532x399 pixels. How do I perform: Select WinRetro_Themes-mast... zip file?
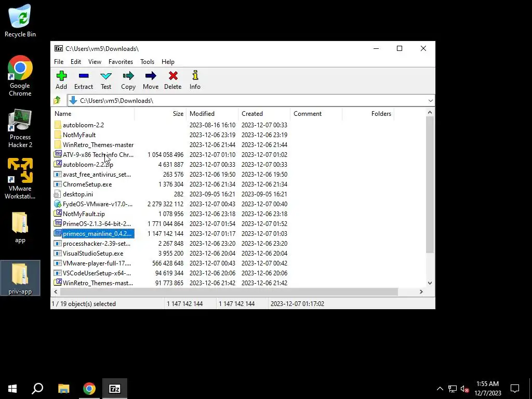(x=98, y=283)
